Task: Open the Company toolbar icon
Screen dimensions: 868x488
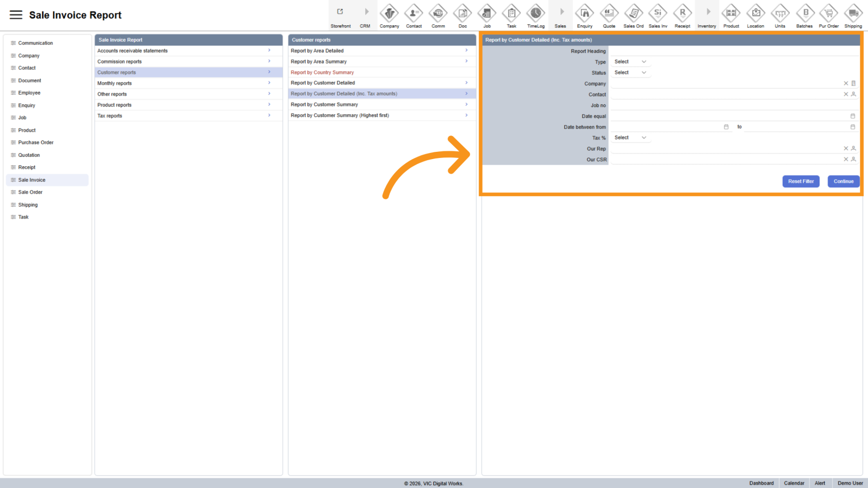Action: (389, 13)
